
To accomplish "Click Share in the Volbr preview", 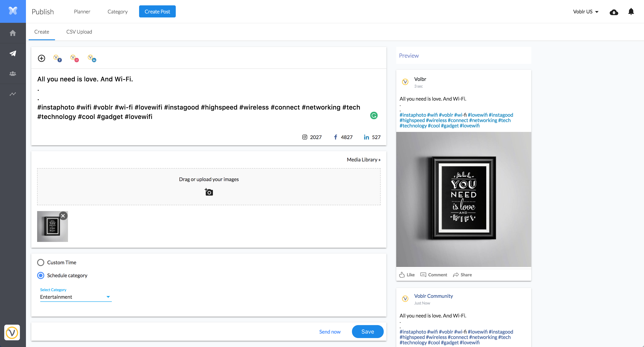I will coord(462,275).
